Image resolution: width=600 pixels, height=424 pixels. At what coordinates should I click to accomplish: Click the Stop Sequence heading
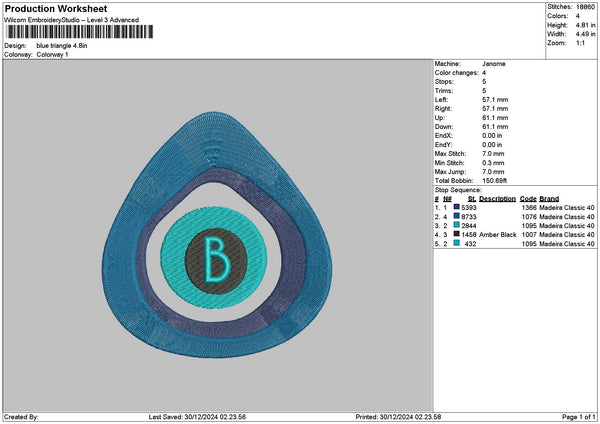pos(460,189)
